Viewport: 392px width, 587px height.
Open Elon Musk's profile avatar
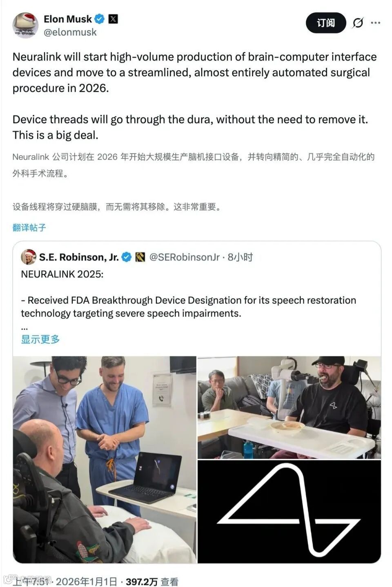(25, 25)
